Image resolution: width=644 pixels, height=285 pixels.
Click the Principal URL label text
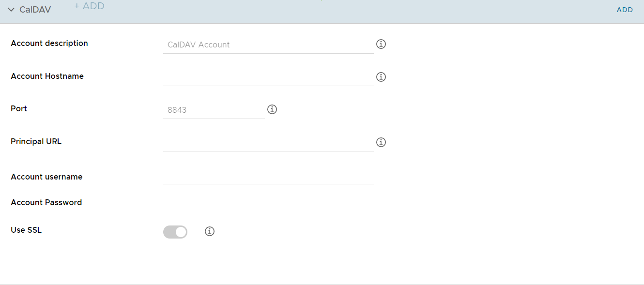tap(36, 141)
